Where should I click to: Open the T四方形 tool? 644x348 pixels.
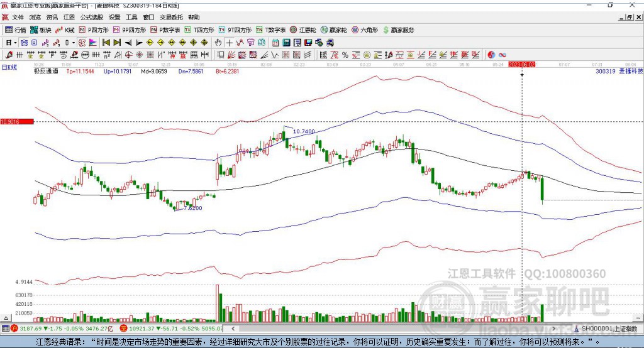pos(199,30)
